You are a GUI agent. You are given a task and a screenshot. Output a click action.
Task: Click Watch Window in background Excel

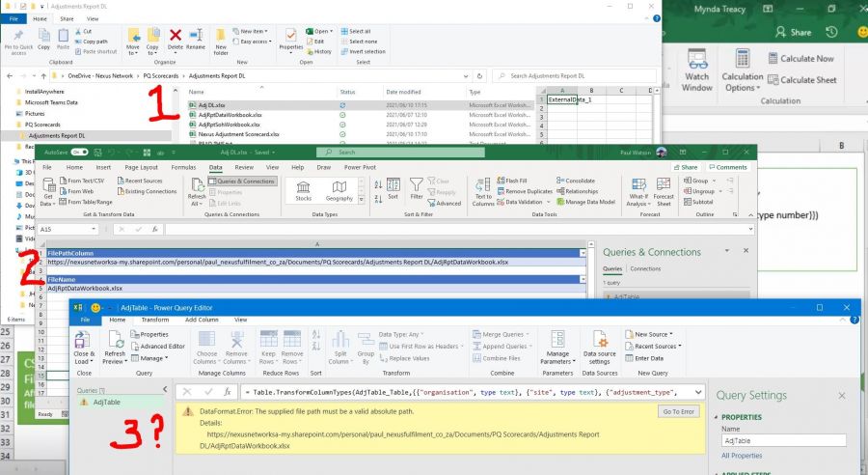coord(697,70)
